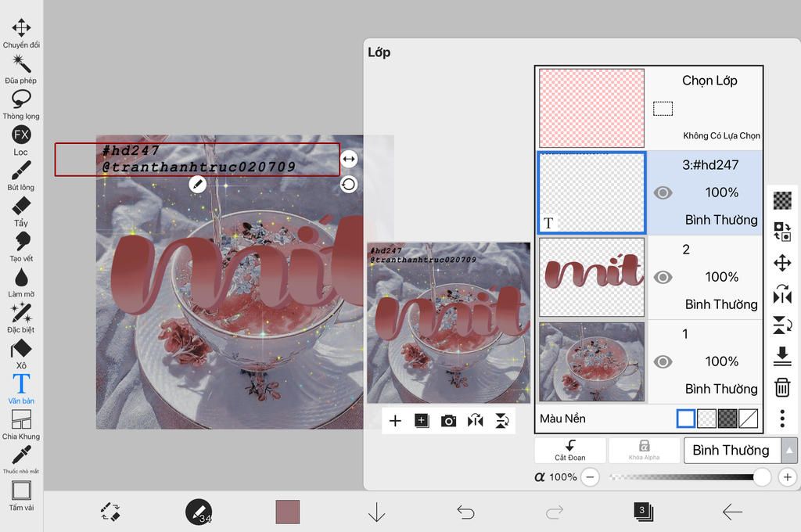This screenshot has height=532, width=801.
Task: Add a new layer with plus icon
Action: click(x=395, y=421)
